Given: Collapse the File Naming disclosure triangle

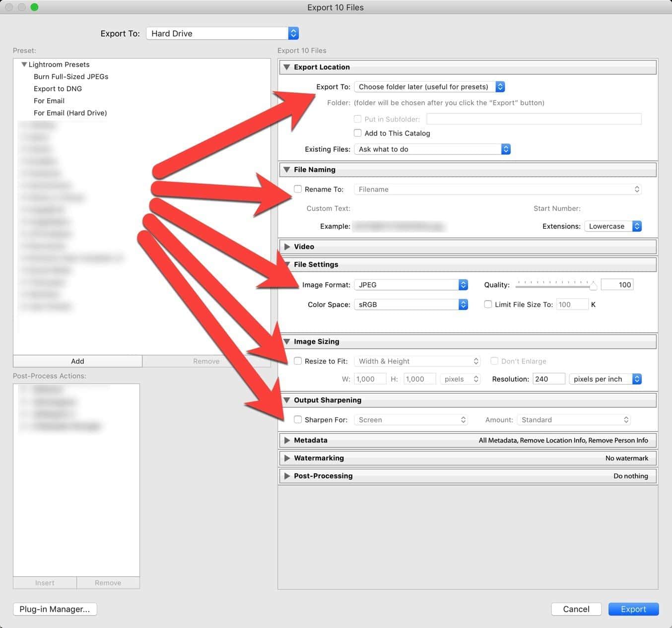Looking at the screenshot, I should coord(286,170).
